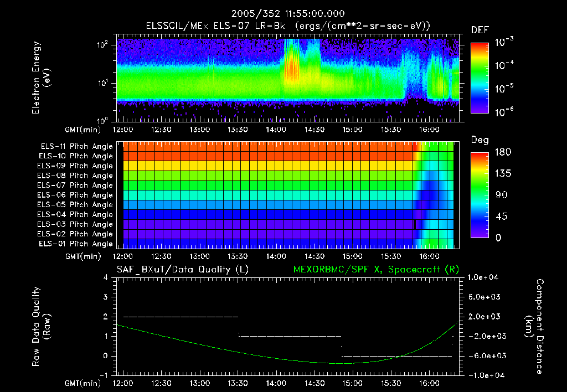Click the 10^-6 value on DEF scale
Image resolution: width=567 pixels, height=392 pixels.
click(x=504, y=112)
